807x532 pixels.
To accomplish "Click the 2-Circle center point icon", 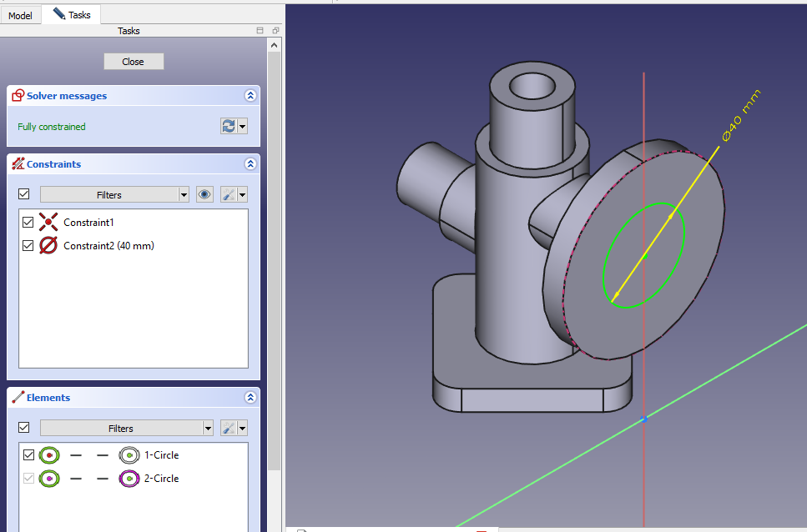I will point(129,479).
